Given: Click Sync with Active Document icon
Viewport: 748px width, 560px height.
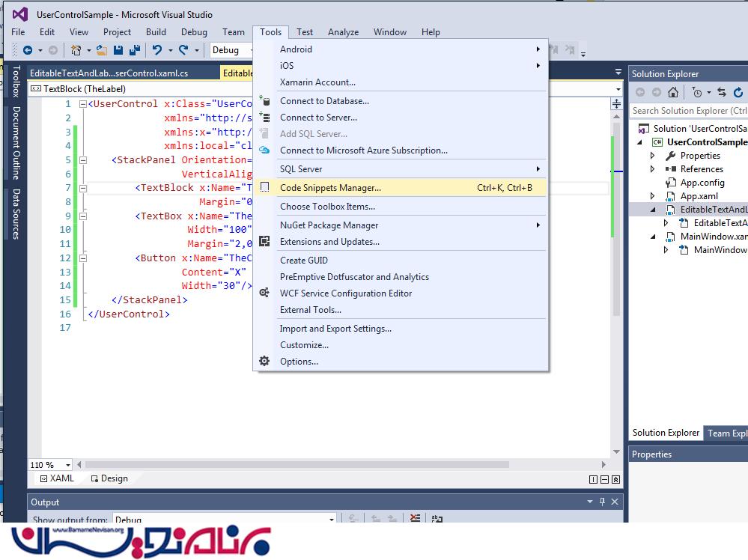Looking at the screenshot, I should pos(722,92).
